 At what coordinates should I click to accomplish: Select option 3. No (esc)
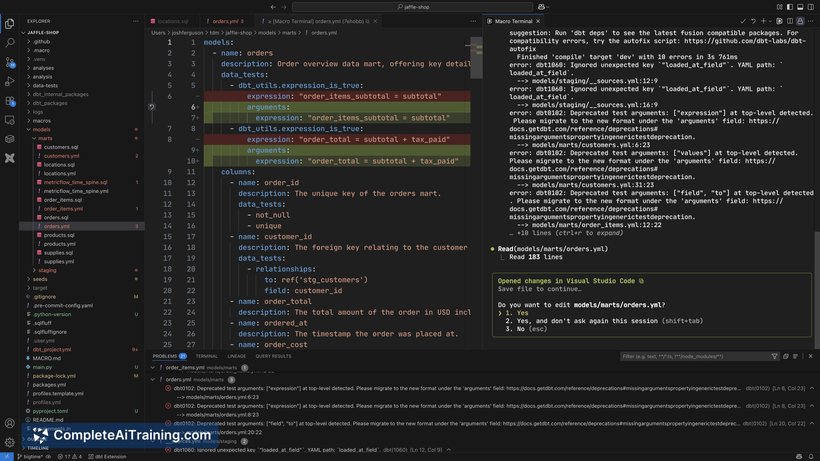[x=526, y=329]
